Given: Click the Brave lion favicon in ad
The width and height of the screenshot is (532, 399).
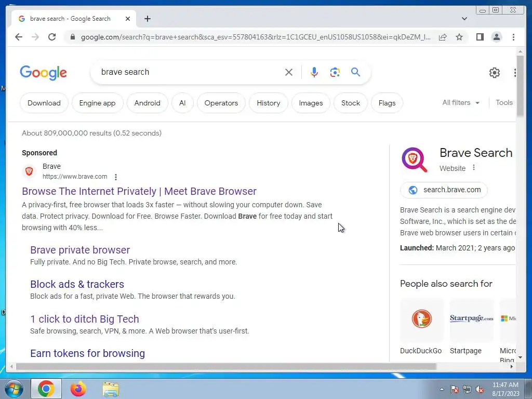Looking at the screenshot, I should pyautogui.click(x=29, y=171).
